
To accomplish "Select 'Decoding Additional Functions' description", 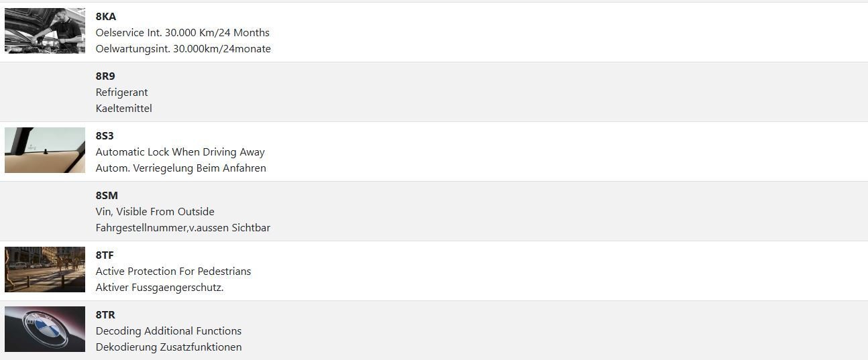I will pos(168,331).
